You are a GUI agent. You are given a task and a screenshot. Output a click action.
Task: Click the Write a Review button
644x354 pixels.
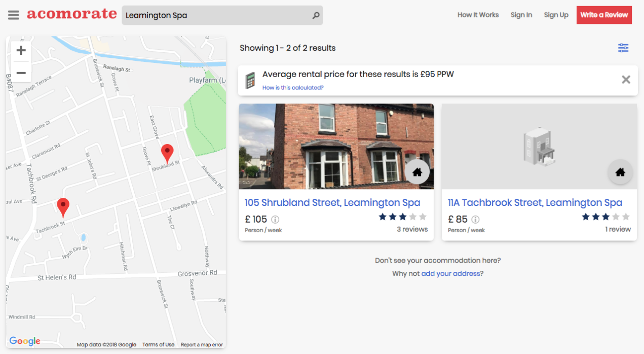pos(604,15)
